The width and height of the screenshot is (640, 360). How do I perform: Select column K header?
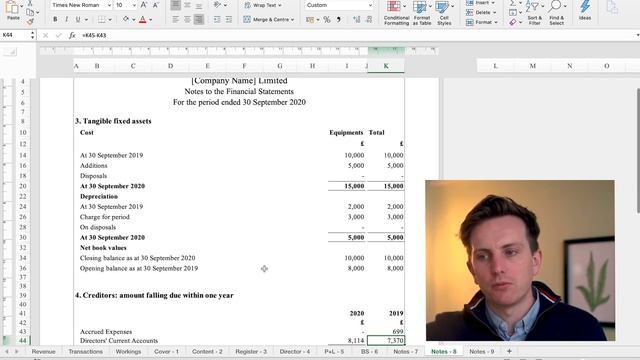pos(386,66)
